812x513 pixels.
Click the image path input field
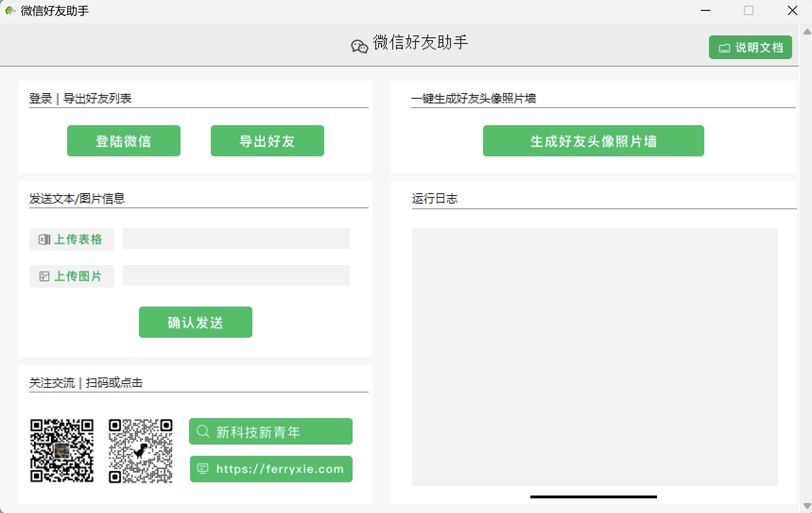click(236, 275)
